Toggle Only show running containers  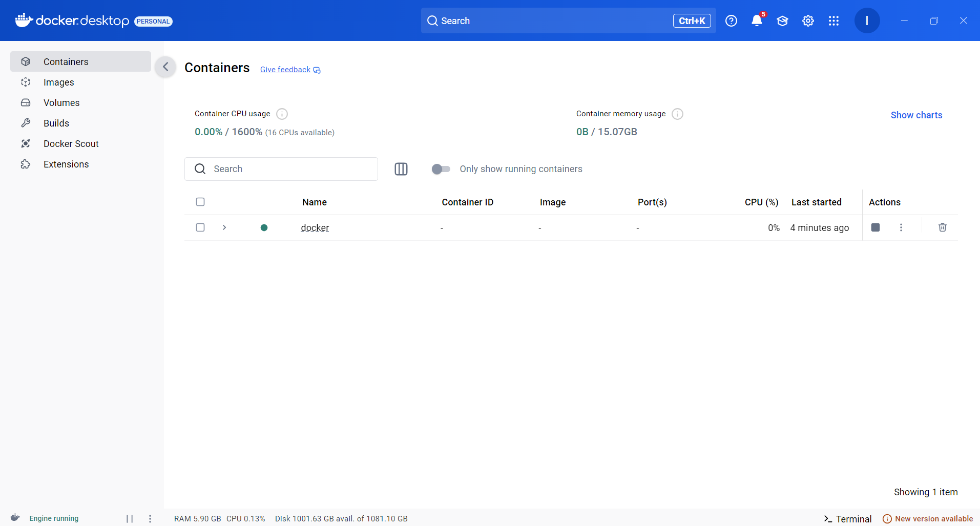[441, 169]
